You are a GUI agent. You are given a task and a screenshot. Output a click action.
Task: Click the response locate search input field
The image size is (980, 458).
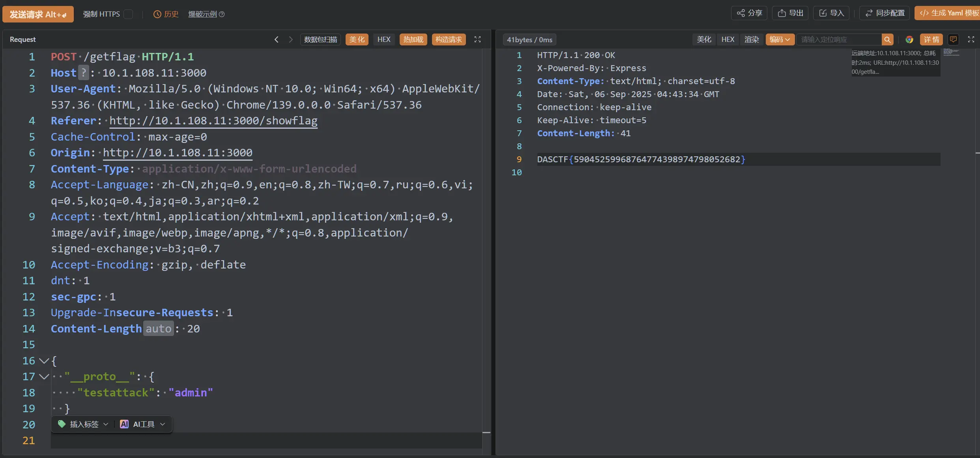tap(838, 39)
